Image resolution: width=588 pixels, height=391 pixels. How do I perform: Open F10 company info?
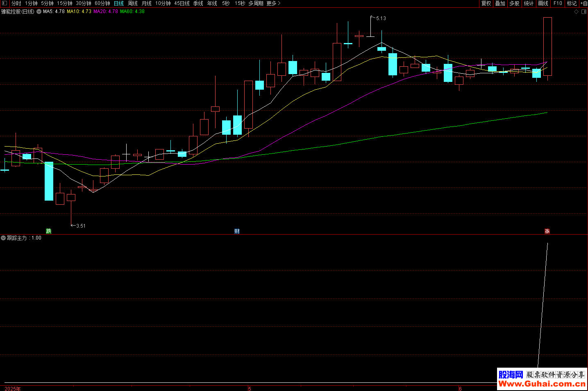(558, 3)
